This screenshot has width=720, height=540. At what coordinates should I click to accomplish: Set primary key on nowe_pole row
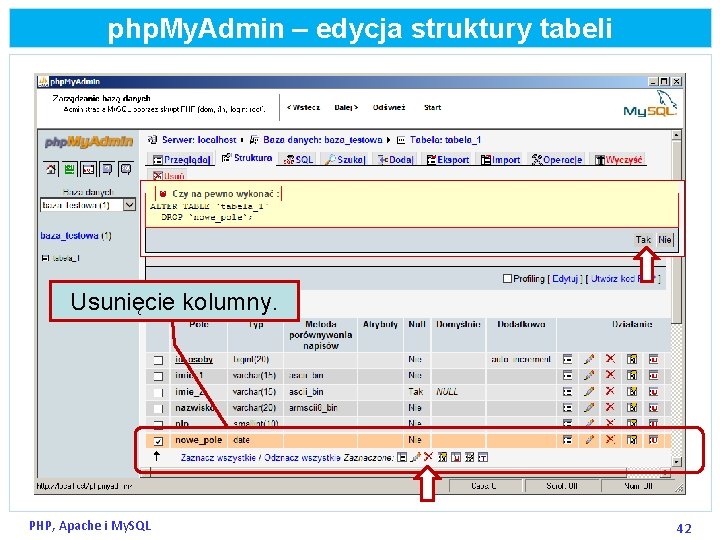632,440
